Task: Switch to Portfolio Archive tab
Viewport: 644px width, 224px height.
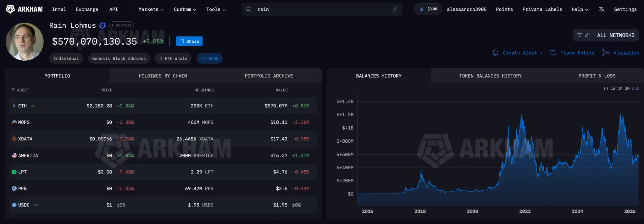Action: coord(269,76)
